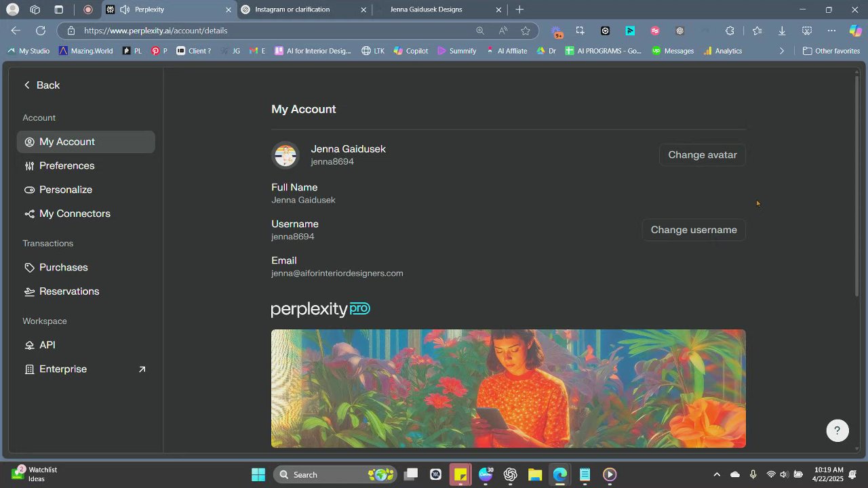This screenshot has width=868, height=488.
Task: Open the Watchlist Ideas widget
Action: pos(34,474)
